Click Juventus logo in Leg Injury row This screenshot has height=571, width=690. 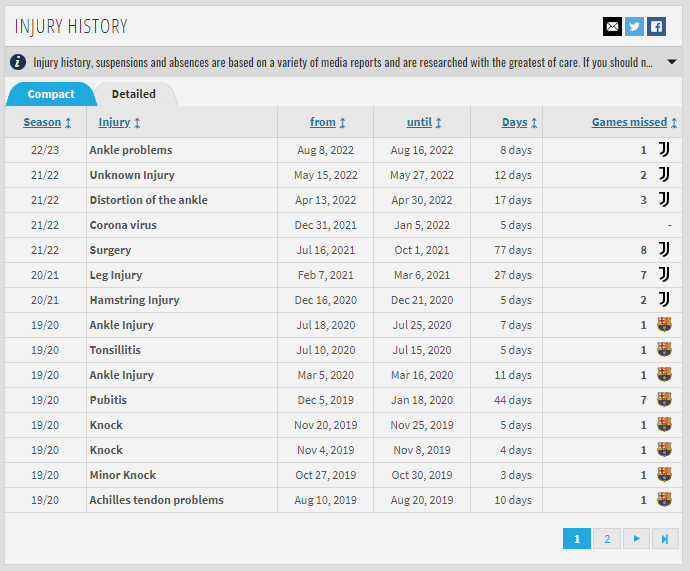[664, 275]
